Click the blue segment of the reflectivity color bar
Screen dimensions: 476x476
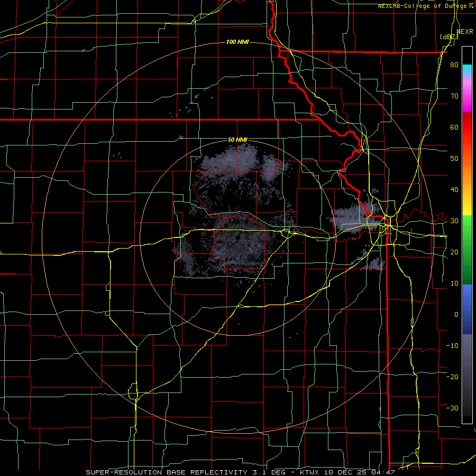[467, 308]
